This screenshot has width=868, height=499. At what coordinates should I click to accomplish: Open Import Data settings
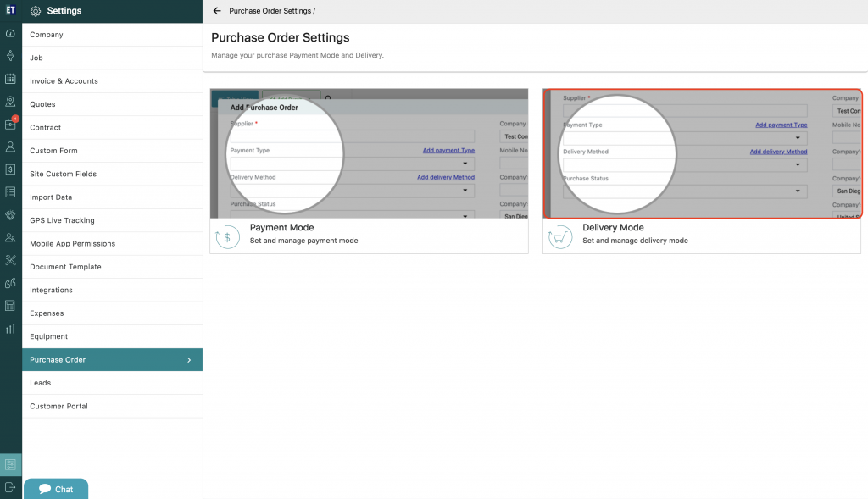[113, 197]
